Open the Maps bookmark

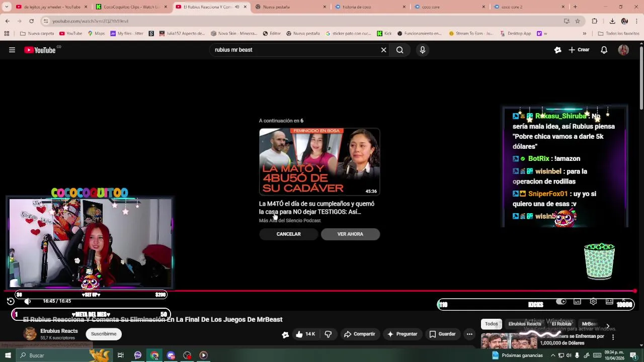point(96,34)
